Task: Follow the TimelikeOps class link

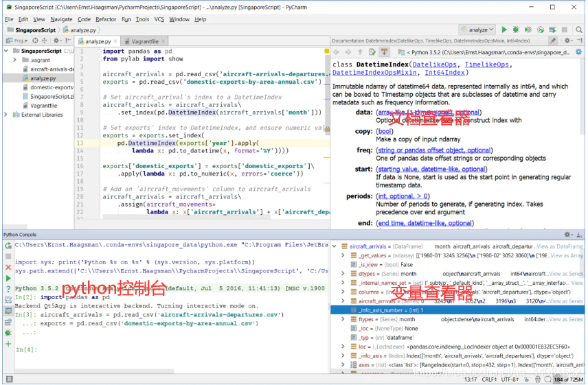Action: click(x=487, y=65)
